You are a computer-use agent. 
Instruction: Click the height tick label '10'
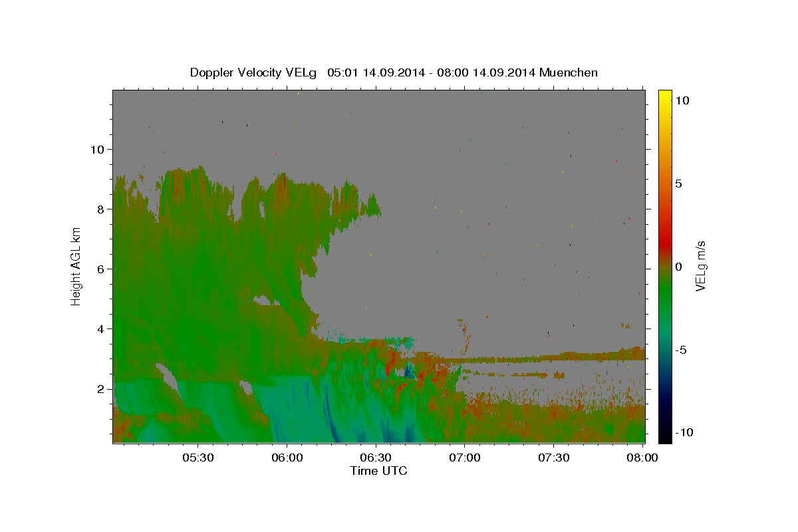[x=98, y=149]
